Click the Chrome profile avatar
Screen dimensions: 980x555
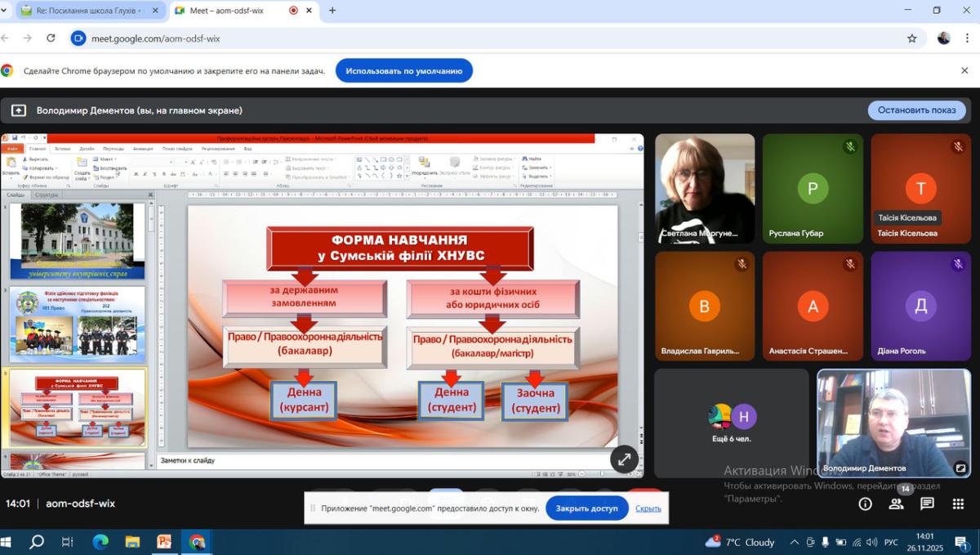coord(944,38)
